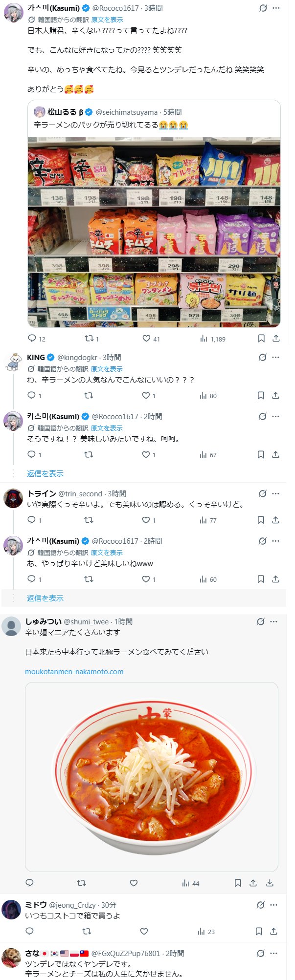Bookmark Kasumi's main tweet

(261, 339)
